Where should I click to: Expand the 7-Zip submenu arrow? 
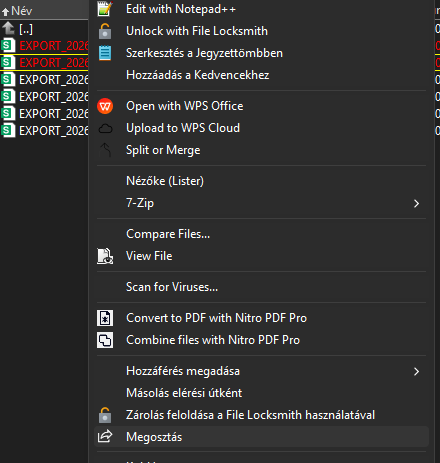coord(416,203)
